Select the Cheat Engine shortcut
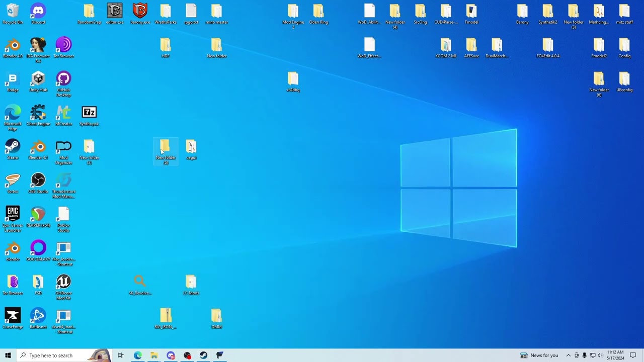Viewport: 644px width, 362px height. point(38,116)
